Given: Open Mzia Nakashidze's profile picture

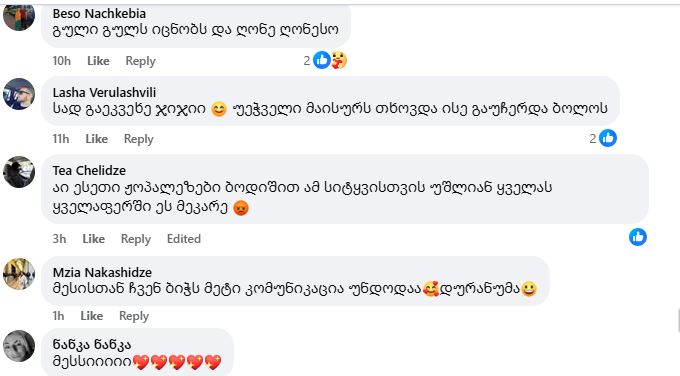Looking at the screenshot, I should click(x=19, y=274).
